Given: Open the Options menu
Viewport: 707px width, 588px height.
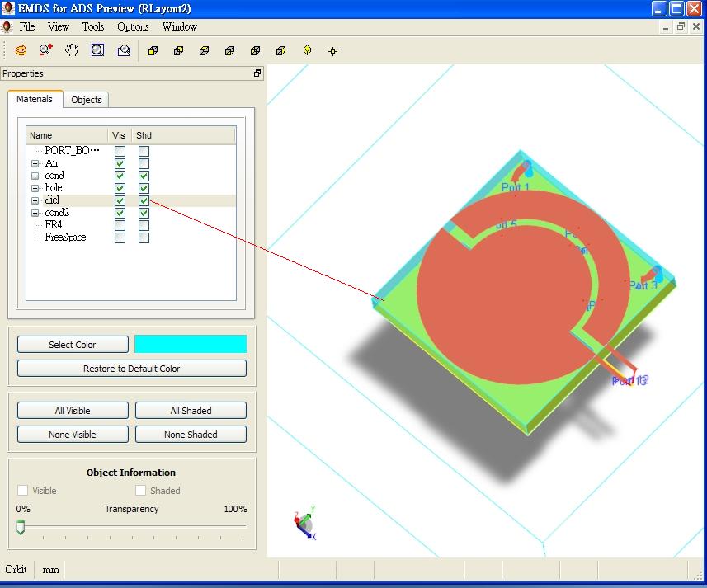Looking at the screenshot, I should (x=133, y=26).
